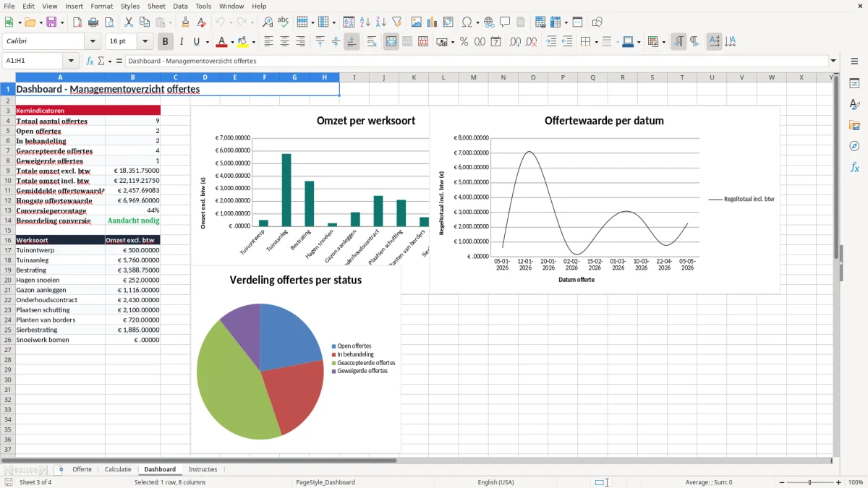
Task: Toggle Left-To-Right text direction
Action: point(678,42)
